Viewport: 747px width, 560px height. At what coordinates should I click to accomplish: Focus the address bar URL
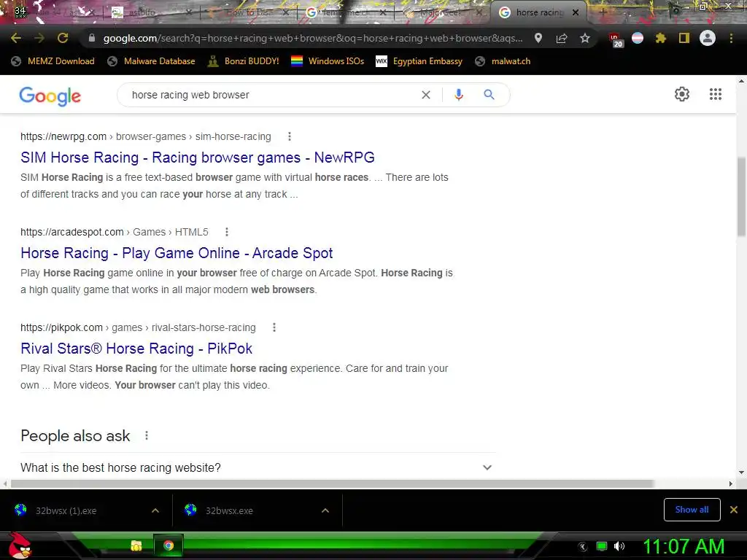coord(313,38)
